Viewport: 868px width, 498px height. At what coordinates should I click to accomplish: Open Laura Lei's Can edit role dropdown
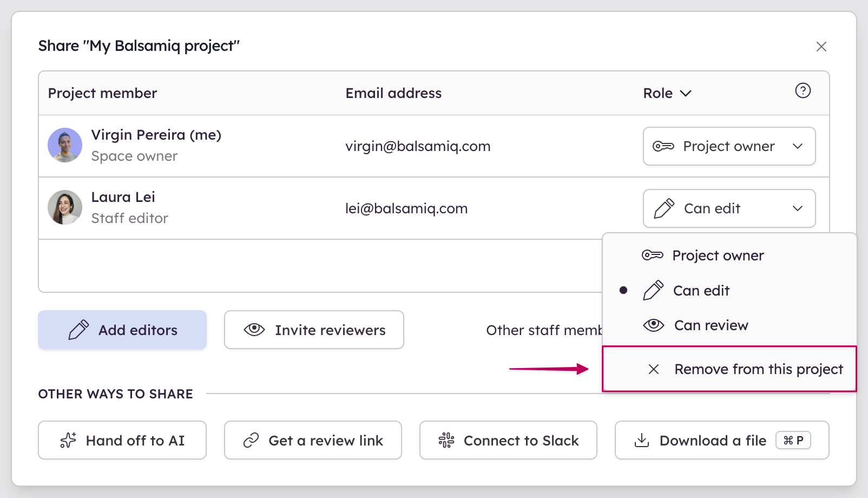729,208
